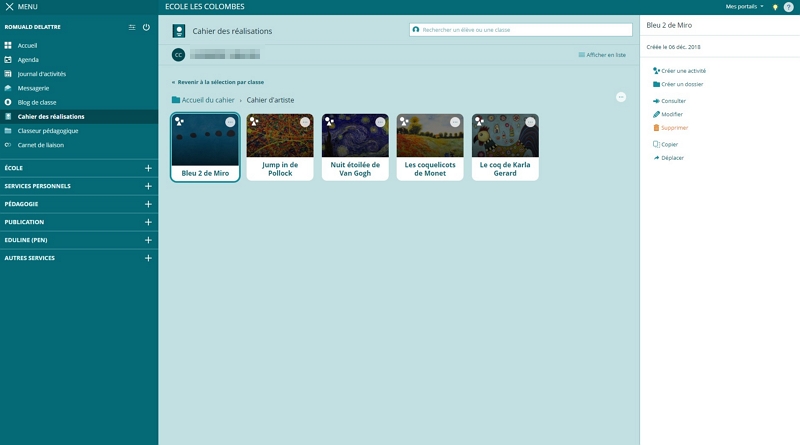The width and height of the screenshot is (800, 445).
Task: Open Carnet de liaison
Action: point(41,145)
